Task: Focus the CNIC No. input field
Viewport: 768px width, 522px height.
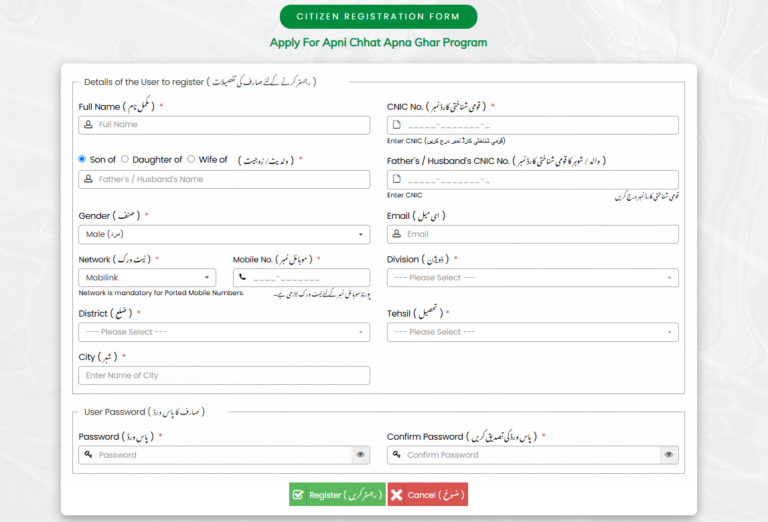Action: pos(532,125)
